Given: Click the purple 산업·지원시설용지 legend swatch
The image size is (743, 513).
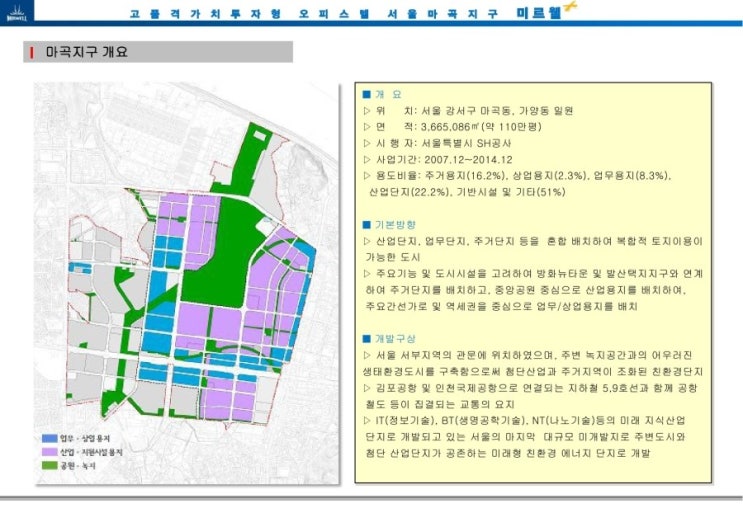Looking at the screenshot, I should coord(49,452).
